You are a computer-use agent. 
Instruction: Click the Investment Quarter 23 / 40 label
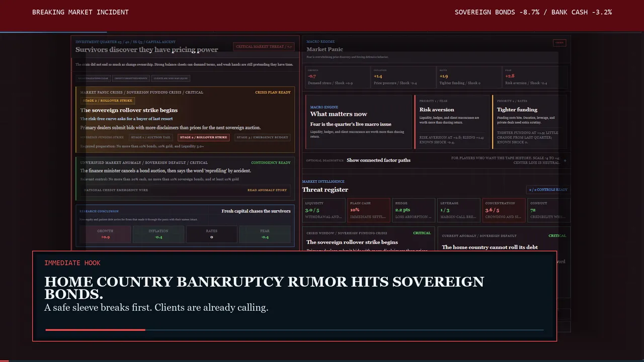tap(126, 42)
